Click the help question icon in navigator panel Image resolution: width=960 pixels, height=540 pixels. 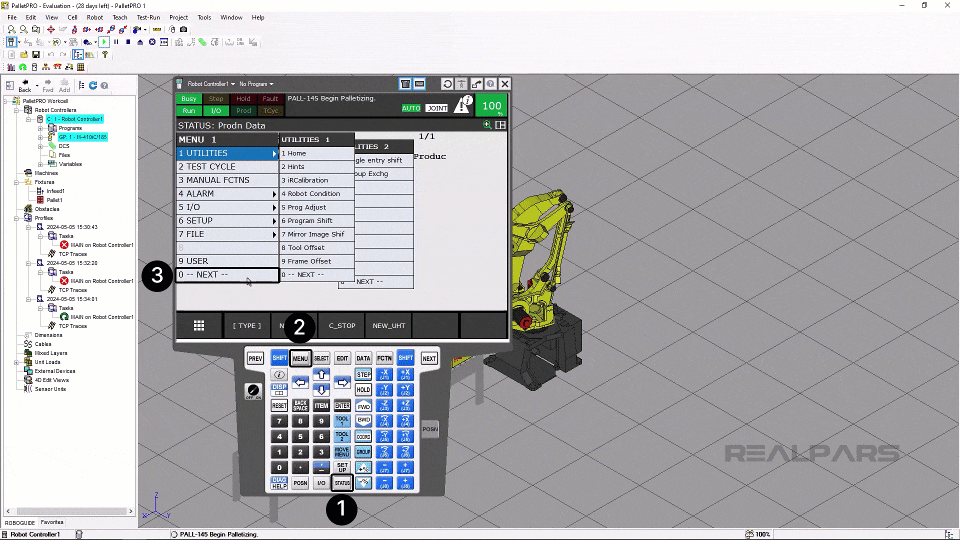(x=105, y=85)
